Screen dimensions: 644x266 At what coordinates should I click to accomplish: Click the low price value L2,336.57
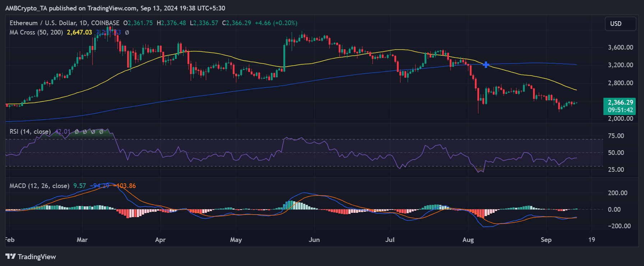pyautogui.click(x=204, y=23)
